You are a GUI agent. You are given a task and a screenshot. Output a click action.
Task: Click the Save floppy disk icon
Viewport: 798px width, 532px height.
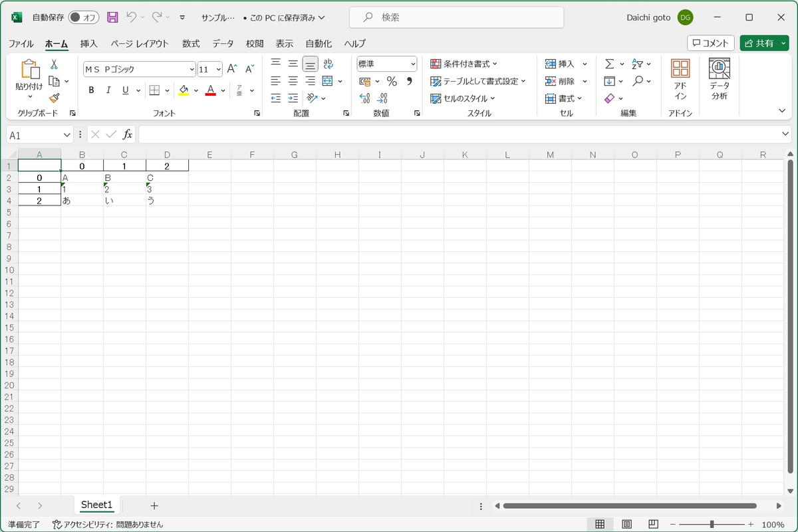pyautogui.click(x=112, y=17)
